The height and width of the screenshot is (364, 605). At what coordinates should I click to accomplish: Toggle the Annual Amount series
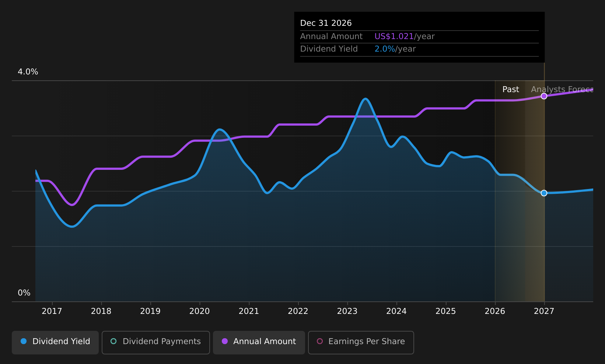[x=259, y=343]
